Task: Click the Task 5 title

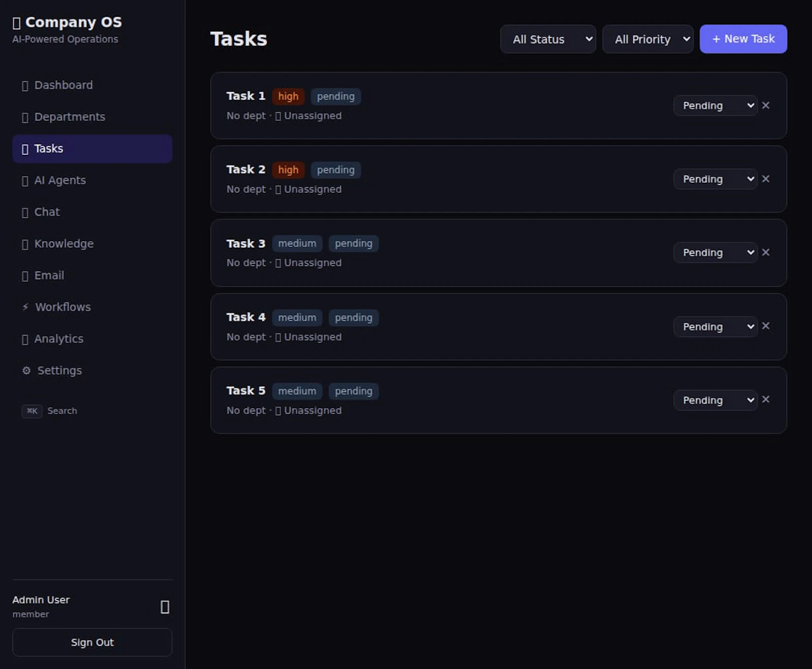Action: point(246,391)
